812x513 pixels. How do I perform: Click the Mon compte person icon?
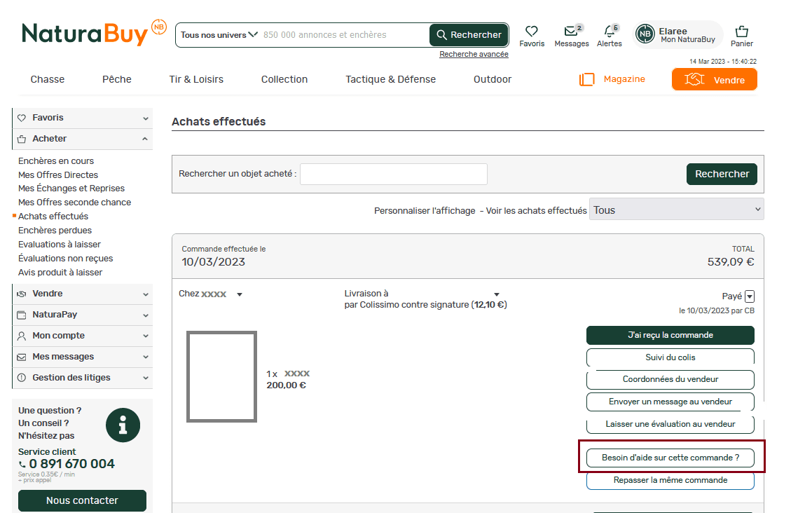[22, 336]
